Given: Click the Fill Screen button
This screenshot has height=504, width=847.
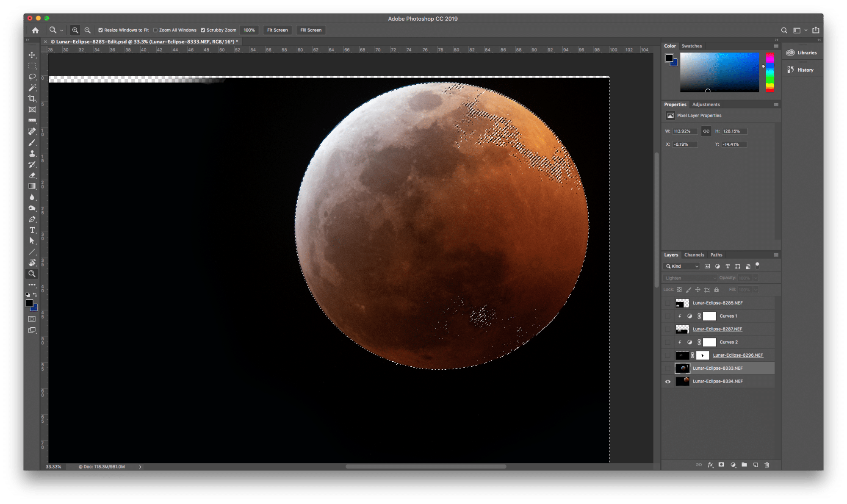Looking at the screenshot, I should pos(311,30).
